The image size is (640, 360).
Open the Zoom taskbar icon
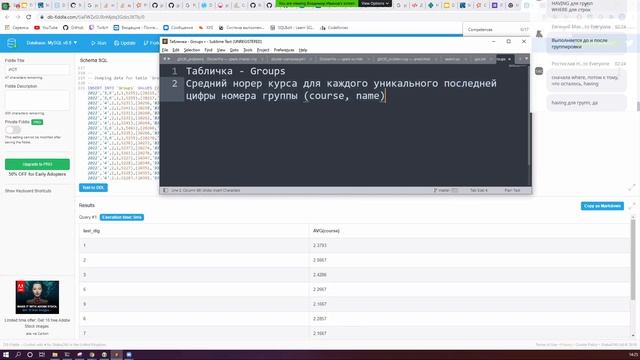coord(129,355)
